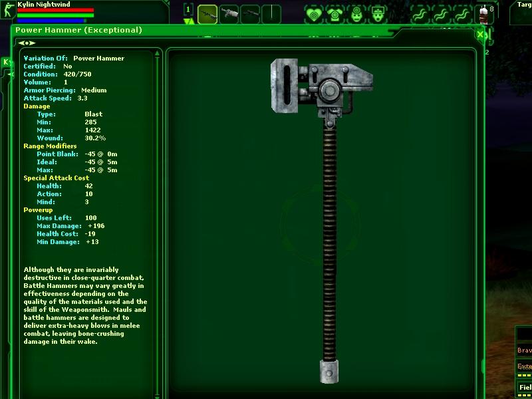Click the eye-arrows icon under the title
This screenshot has height=399, width=532.
(27, 43)
